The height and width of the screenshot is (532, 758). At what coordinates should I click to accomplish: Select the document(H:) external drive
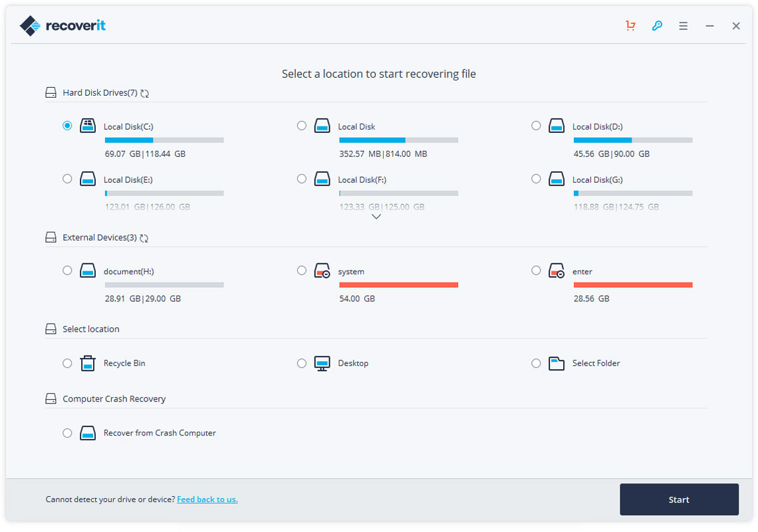67,270
